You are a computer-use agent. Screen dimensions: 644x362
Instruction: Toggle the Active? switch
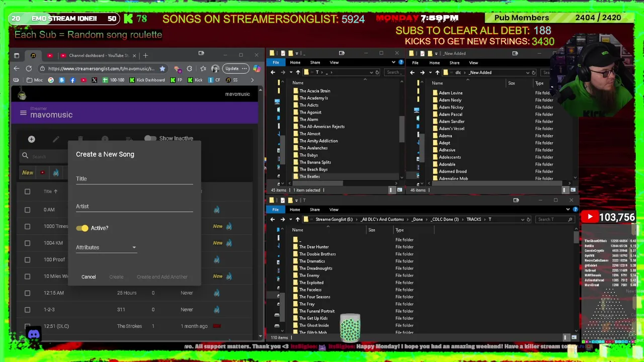82,228
